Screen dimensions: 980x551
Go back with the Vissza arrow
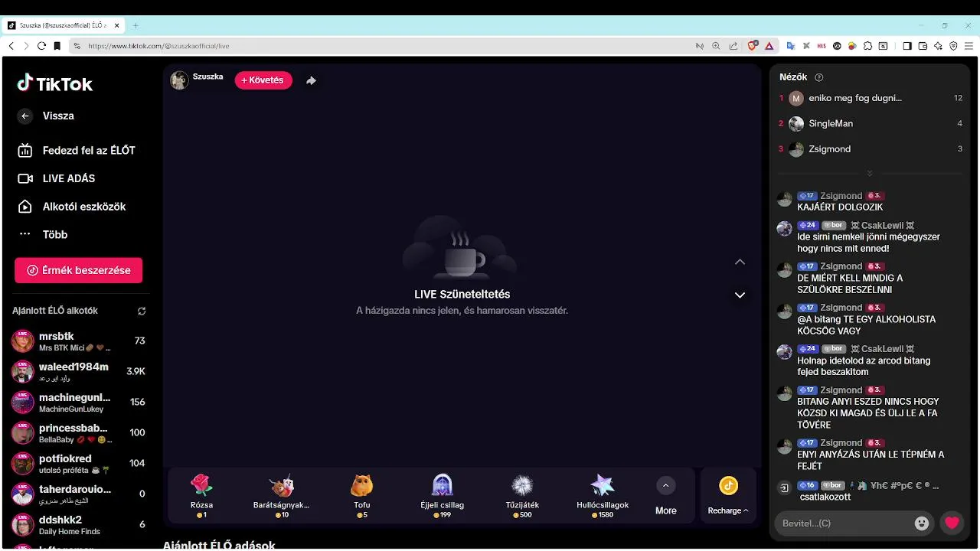pos(25,116)
